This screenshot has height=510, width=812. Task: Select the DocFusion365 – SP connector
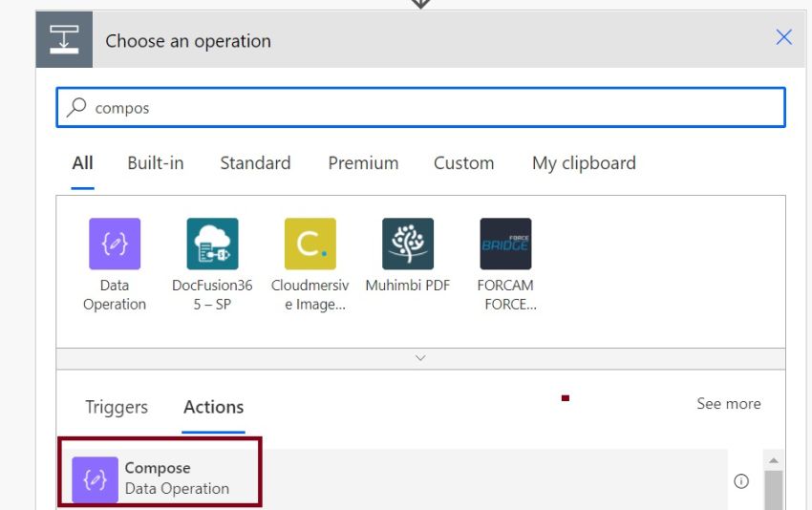point(212,244)
